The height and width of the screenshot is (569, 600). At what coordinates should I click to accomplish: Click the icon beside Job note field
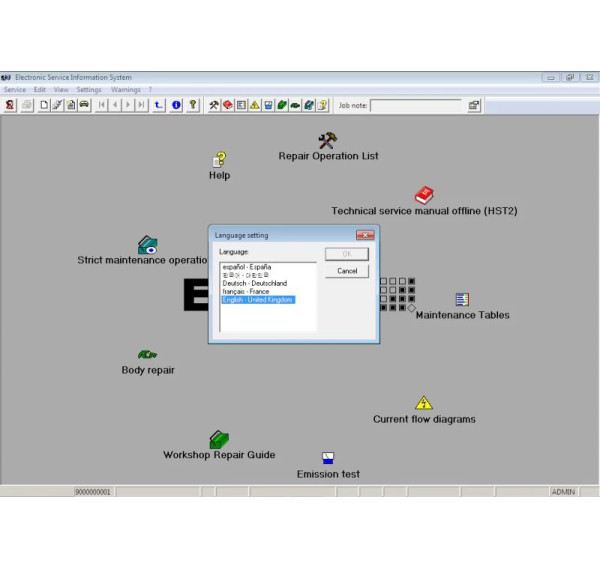point(474,105)
